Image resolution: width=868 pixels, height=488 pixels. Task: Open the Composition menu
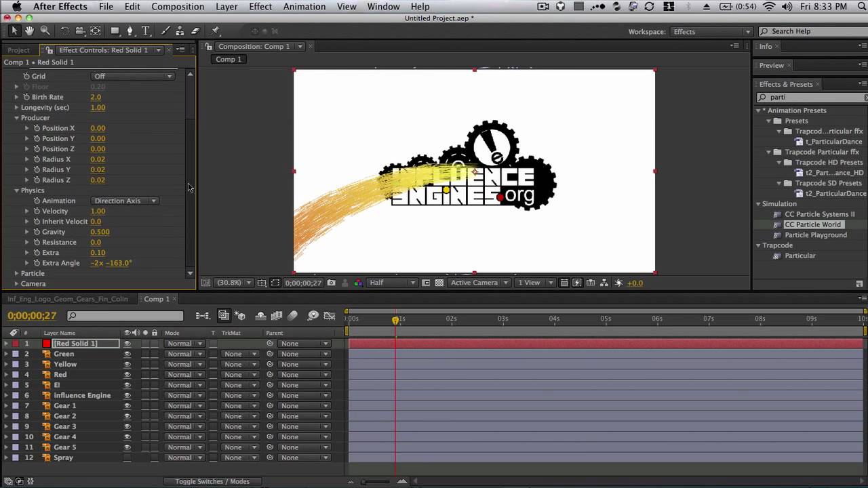pos(178,7)
